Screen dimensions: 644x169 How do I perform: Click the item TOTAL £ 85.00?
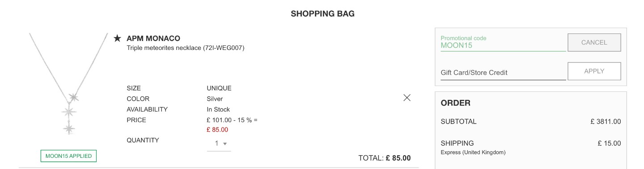(x=385, y=158)
